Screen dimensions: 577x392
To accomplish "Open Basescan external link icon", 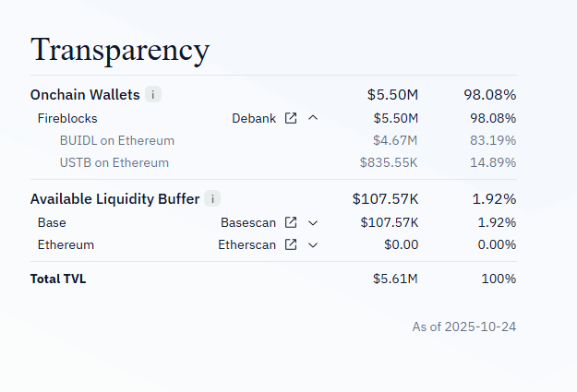I will tap(291, 222).
